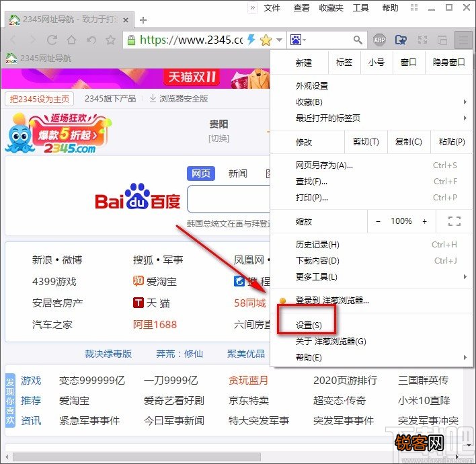Decrease zoom with the minus button
Screen dimensions: 476x464
[378, 221]
